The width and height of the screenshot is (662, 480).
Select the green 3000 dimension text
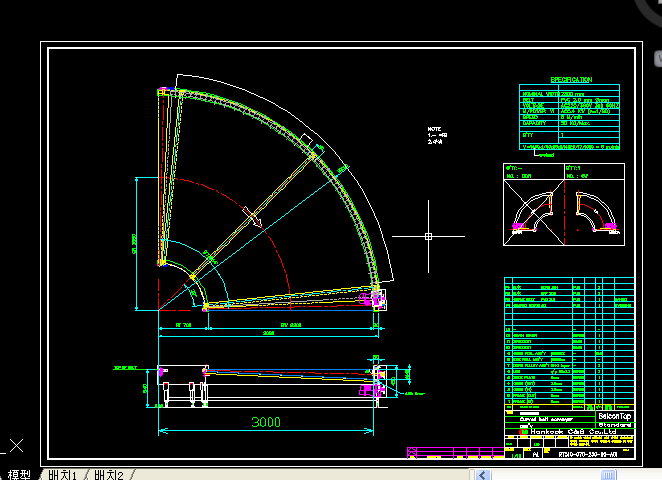(x=266, y=422)
